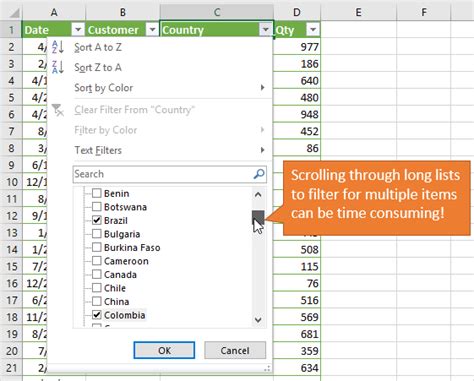The height and width of the screenshot is (381, 474).
Task: Click the cell with value 681
Action: click(297, 334)
